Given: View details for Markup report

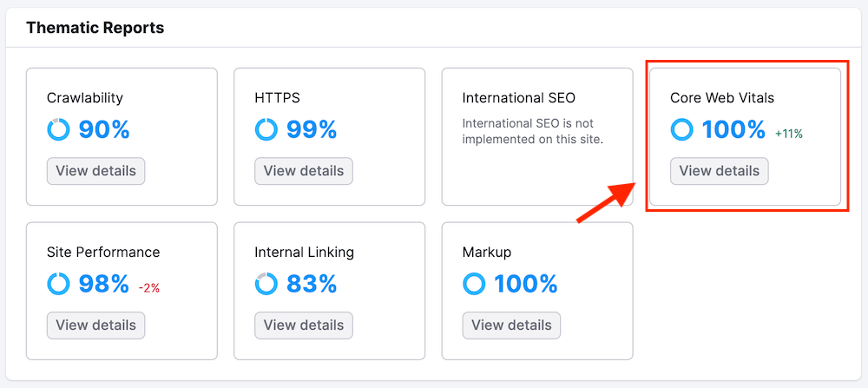Looking at the screenshot, I should click(x=511, y=326).
